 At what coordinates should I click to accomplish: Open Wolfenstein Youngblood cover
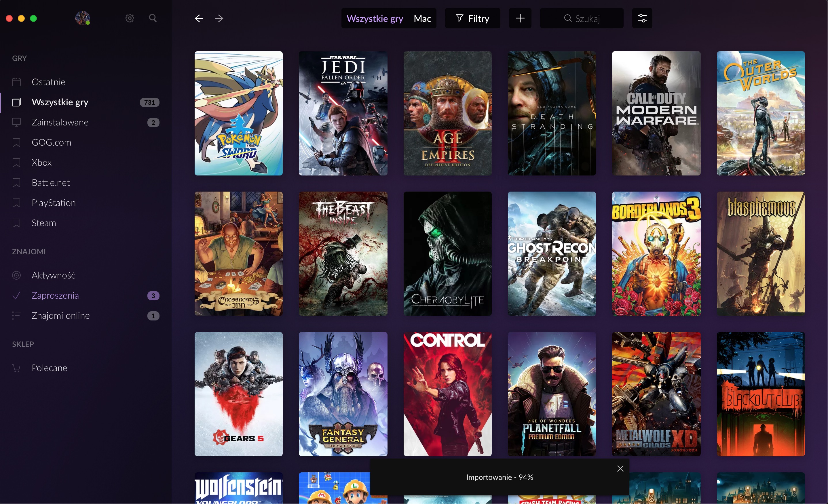coord(239,488)
